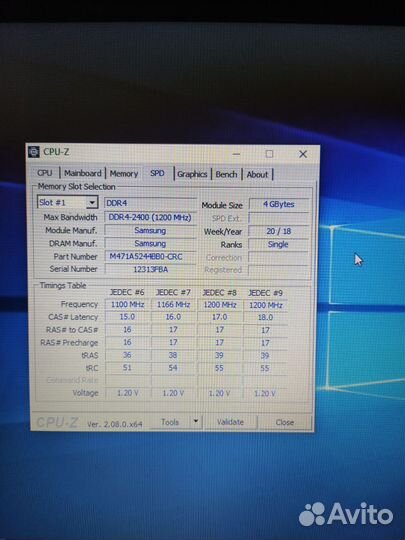Viewport: 405px width, 540px height.
Task: Click the empty SPD Ext. field
Action: tap(279, 218)
